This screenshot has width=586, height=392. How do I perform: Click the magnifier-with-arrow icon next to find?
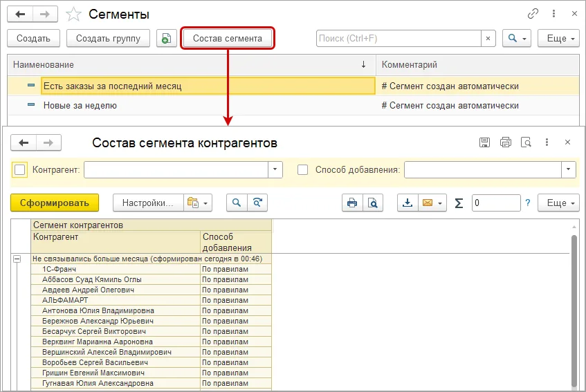tap(257, 203)
